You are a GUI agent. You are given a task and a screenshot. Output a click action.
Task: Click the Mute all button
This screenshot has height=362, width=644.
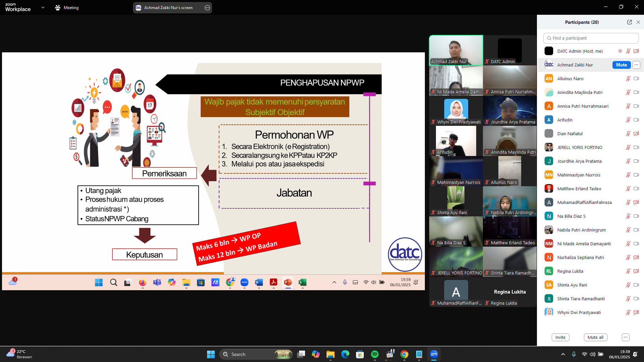595,338
